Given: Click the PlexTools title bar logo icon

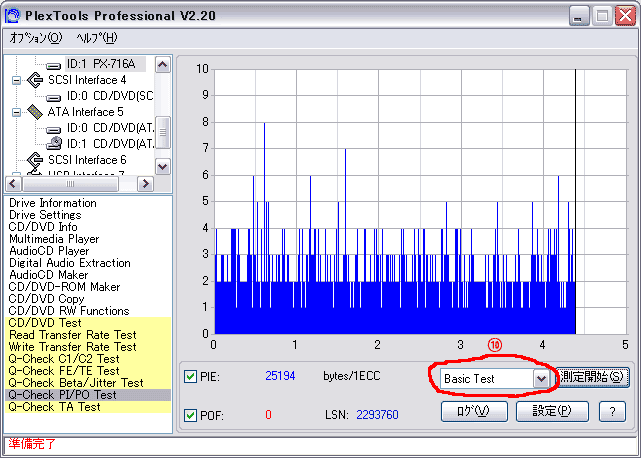Looking at the screenshot, I should 12,16.
